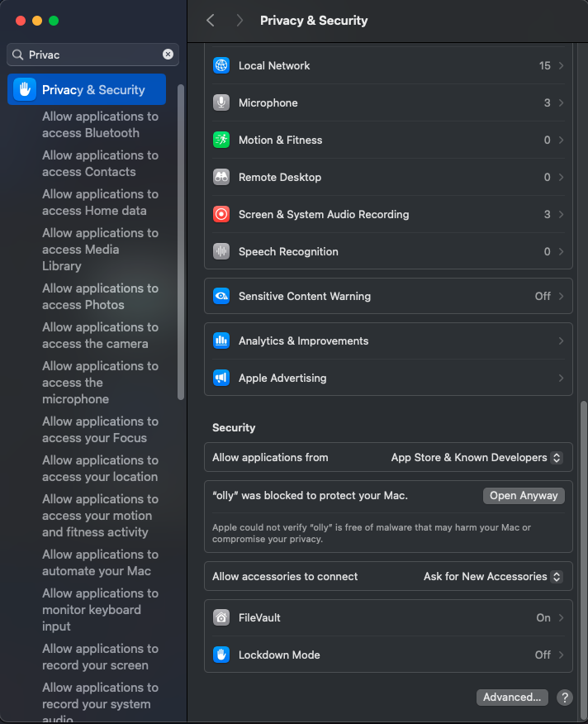
Task: Click the Microphone icon
Action: pyautogui.click(x=221, y=102)
